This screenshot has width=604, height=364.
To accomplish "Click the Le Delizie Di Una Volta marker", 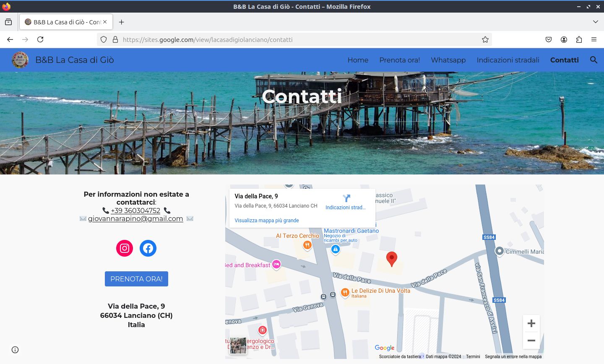I will point(345,292).
